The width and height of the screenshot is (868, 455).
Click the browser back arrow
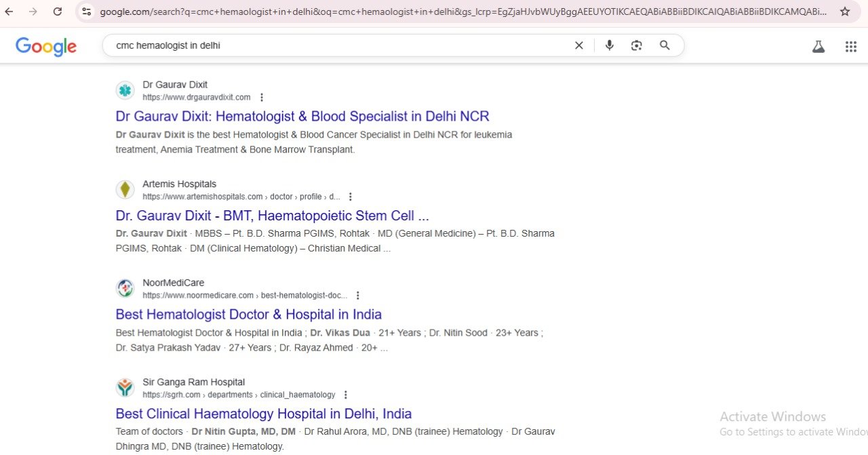coord(9,12)
